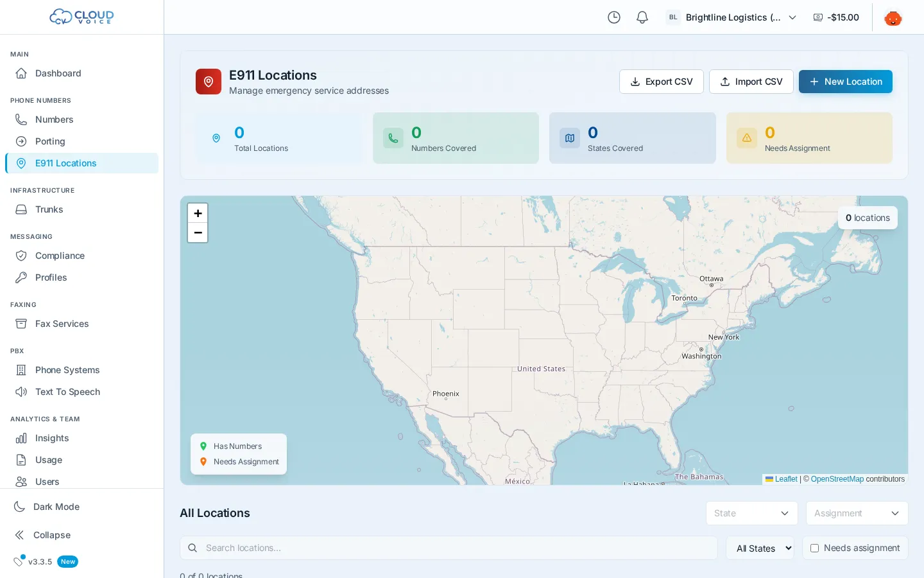Collapse the sidebar
This screenshot has width=924, height=578.
[x=81, y=535]
